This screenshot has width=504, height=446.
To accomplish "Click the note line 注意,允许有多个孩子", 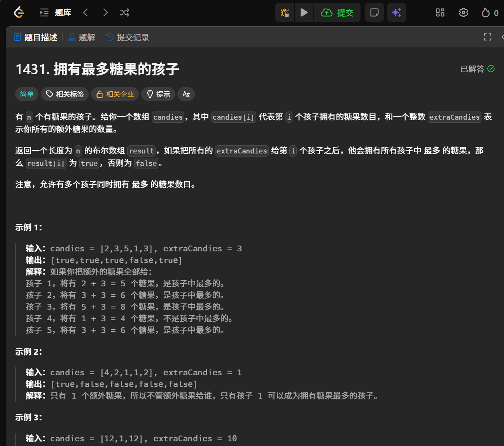I will click(106, 185).
